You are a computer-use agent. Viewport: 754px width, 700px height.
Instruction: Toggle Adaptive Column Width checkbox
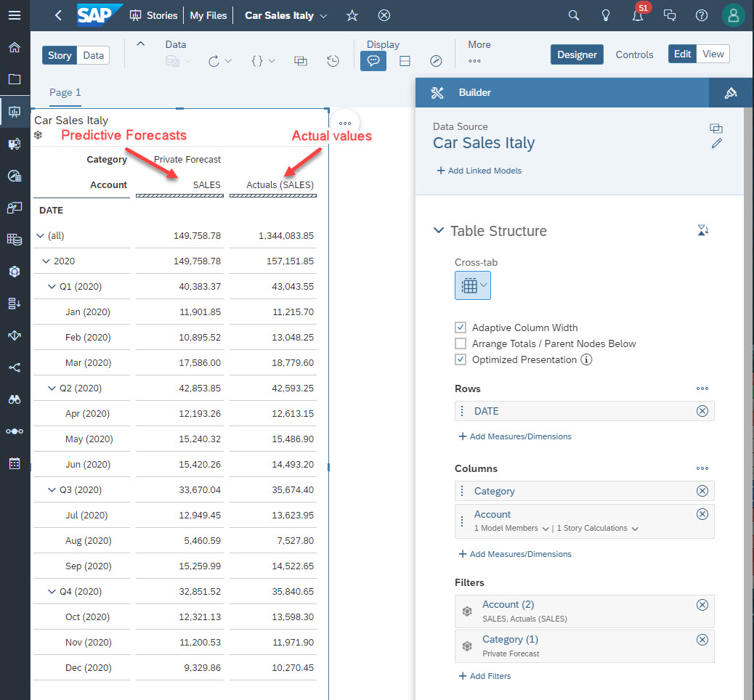pos(461,327)
